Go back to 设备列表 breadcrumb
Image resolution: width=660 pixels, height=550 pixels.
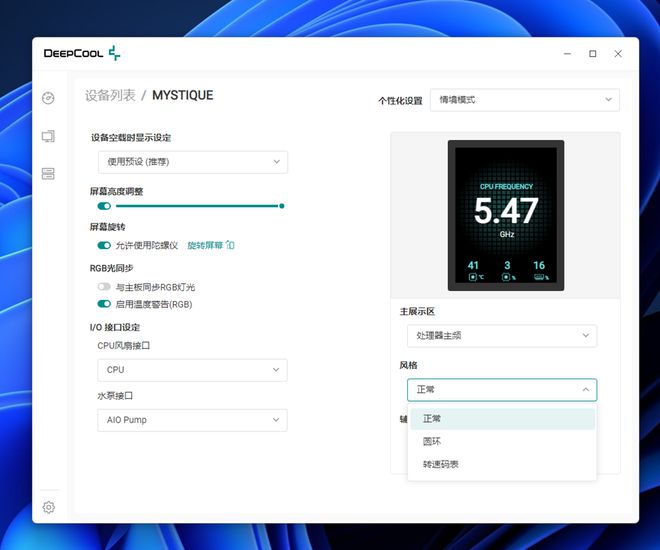(x=110, y=96)
